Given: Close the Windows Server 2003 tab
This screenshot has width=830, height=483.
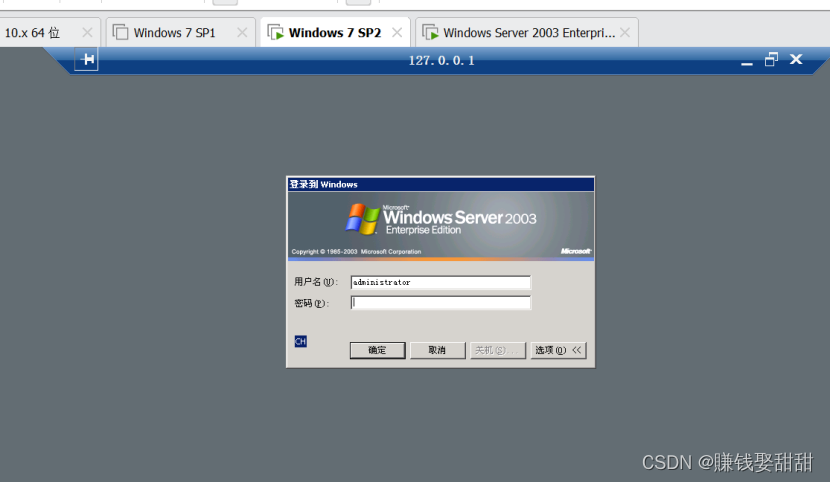Looking at the screenshot, I should pos(625,33).
